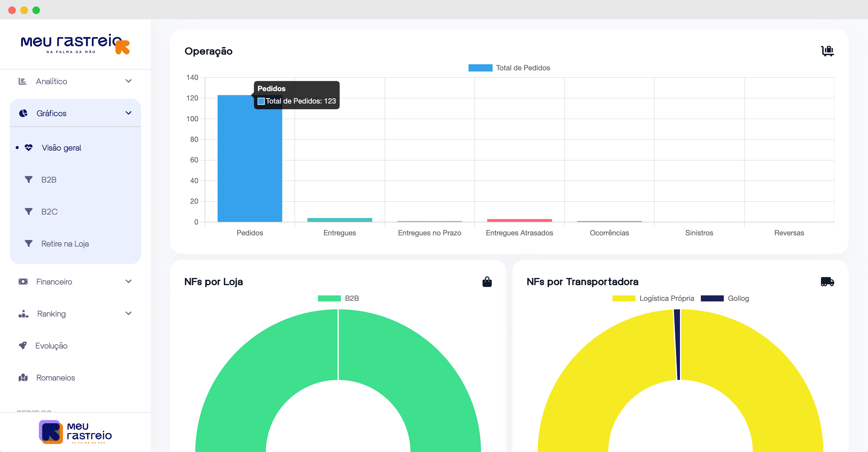This screenshot has width=868, height=452.
Task: Click the luggage cart icon in Operação panel
Action: pyautogui.click(x=827, y=51)
